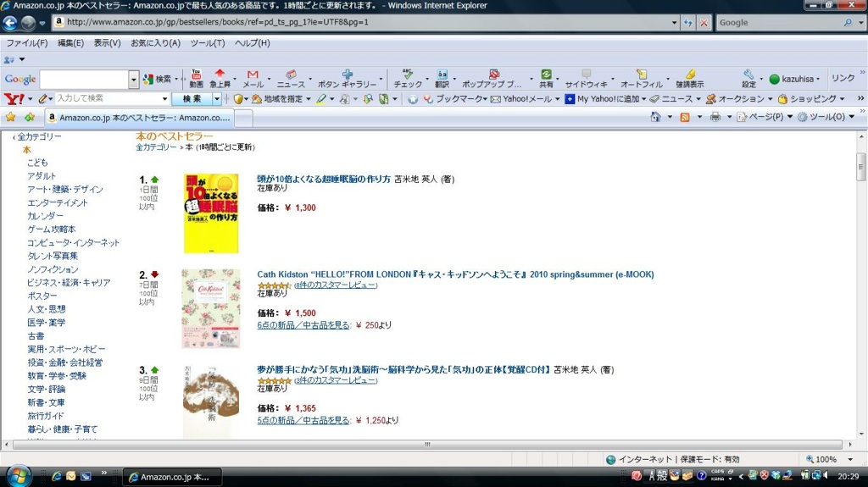Open the 編集(E) menu
868x487 pixels.
pyautogui.click(x=71, y=42)
